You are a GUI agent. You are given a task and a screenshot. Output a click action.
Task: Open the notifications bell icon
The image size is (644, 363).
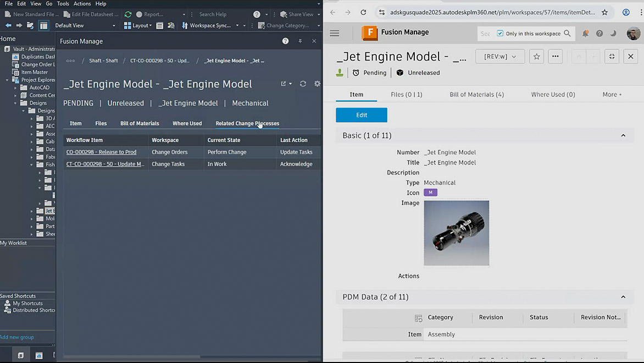pyautogui.click(x=585, y=34)
